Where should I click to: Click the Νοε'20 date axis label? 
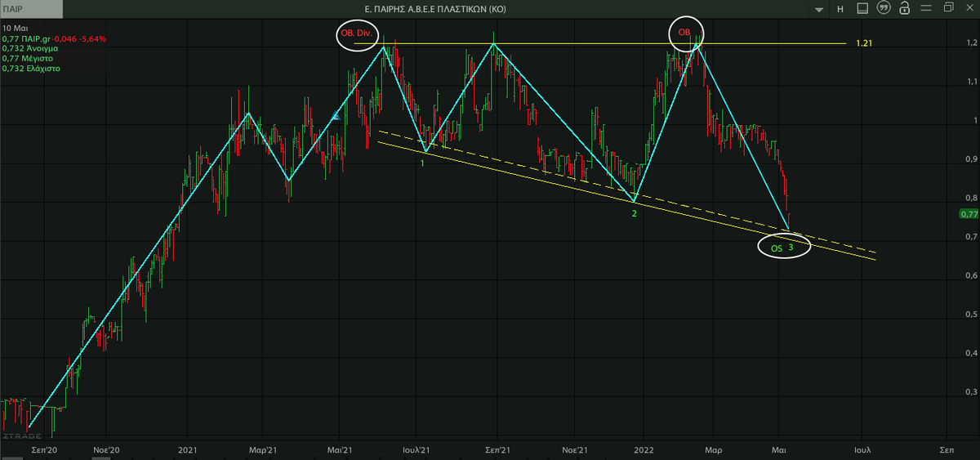(x=106, y=449)
